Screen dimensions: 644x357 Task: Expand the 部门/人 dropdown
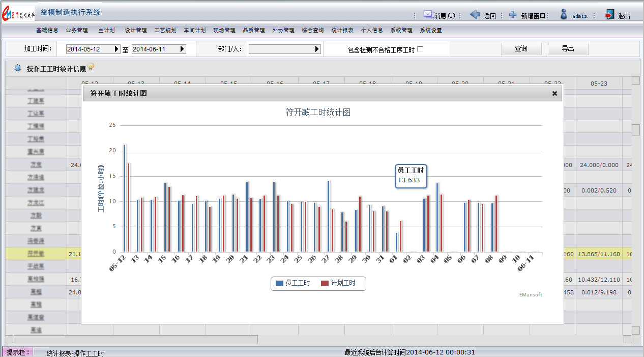point(317,49)
